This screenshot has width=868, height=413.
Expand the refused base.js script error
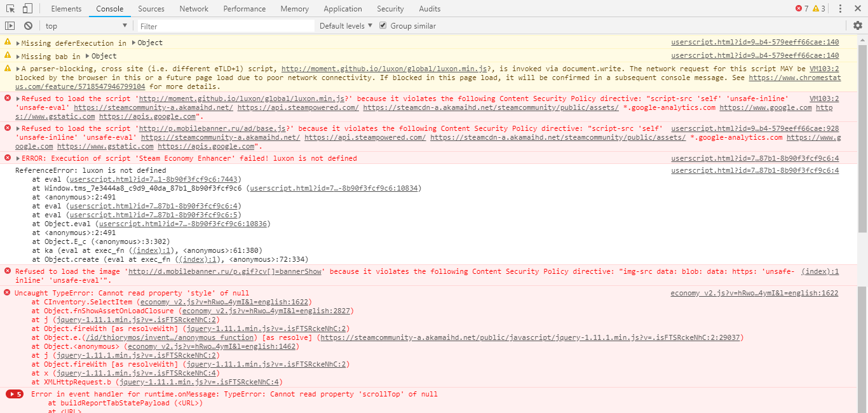pos(18,129)
